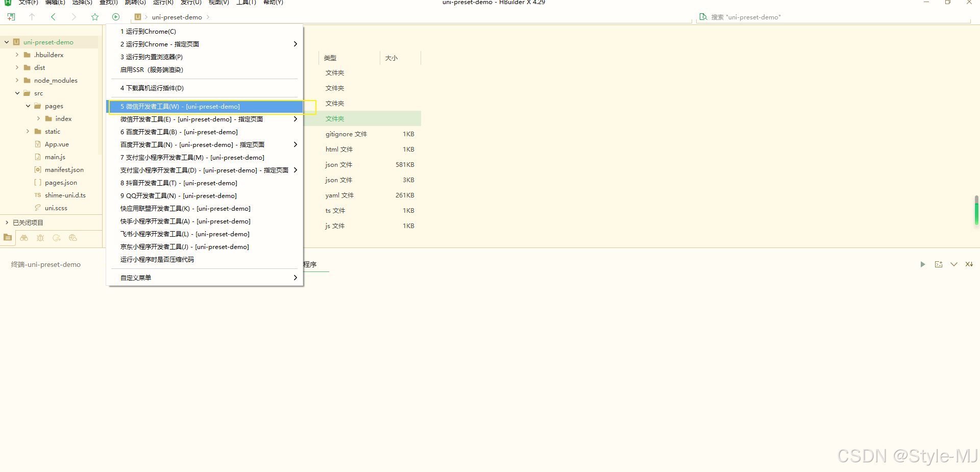Viewport: 980px width, 472px height.
Task: Collapse the src folder
Action: click(17, 93)
